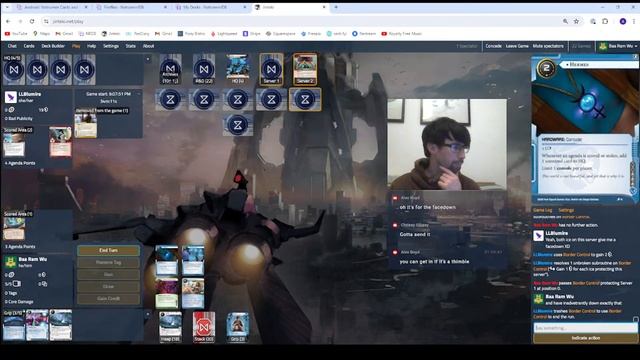
Task: Reload the browser page
Action: [32, 21]
